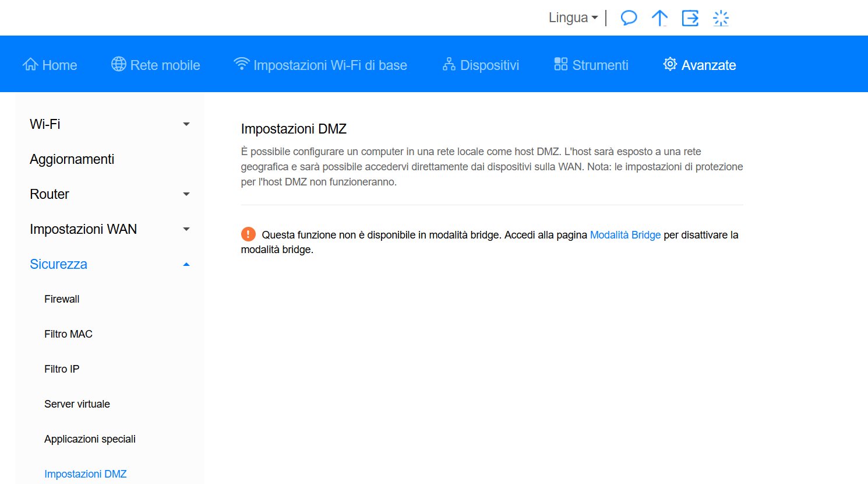Click the Wi-Fi signal icon in navigation bar

click(241, 64)
